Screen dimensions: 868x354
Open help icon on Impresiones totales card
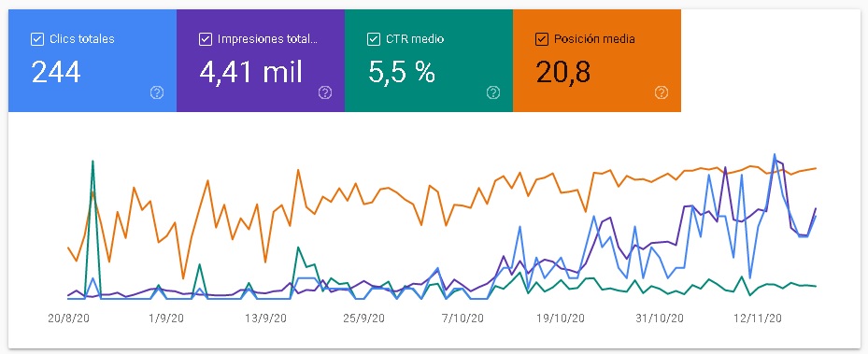(x=325, y=92)
